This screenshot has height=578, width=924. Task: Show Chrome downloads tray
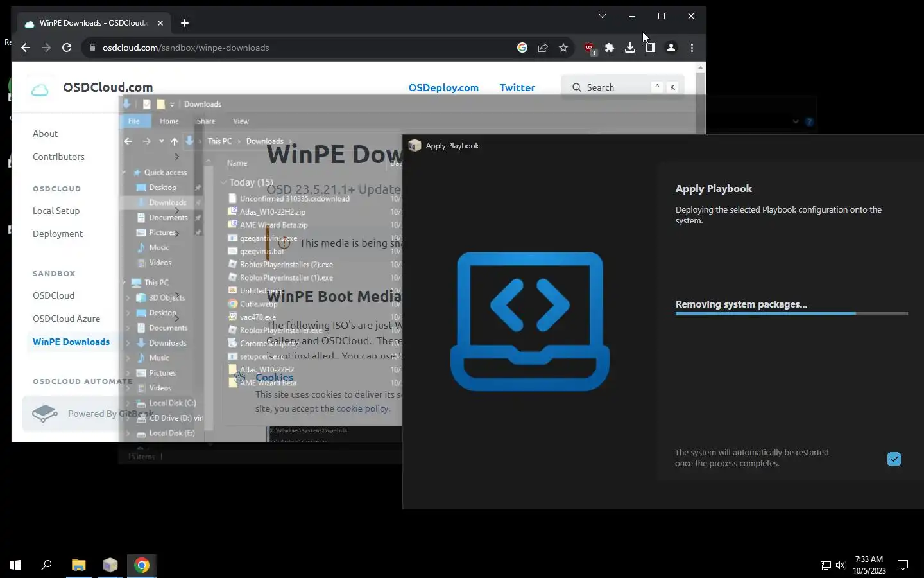pos(630,48)
